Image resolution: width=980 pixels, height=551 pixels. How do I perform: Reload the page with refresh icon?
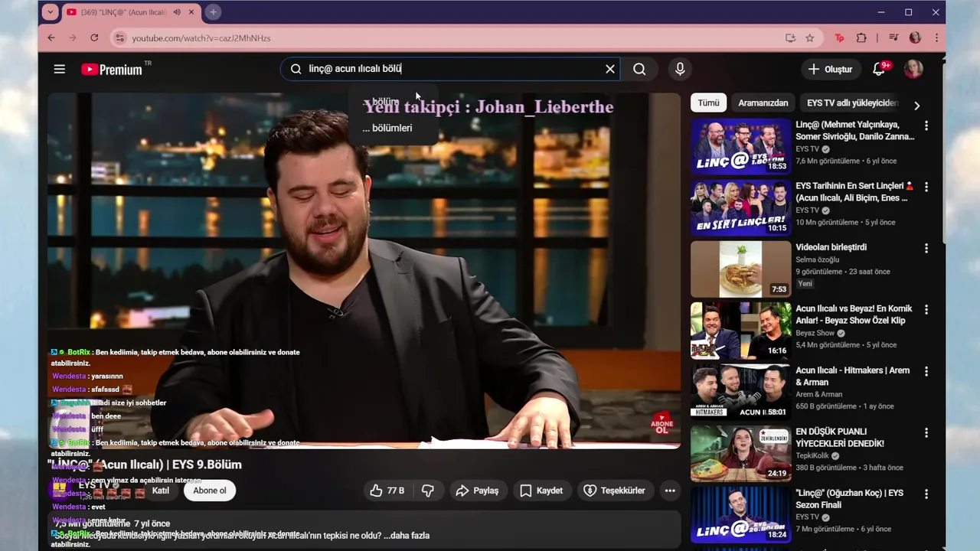click(94, 37)
